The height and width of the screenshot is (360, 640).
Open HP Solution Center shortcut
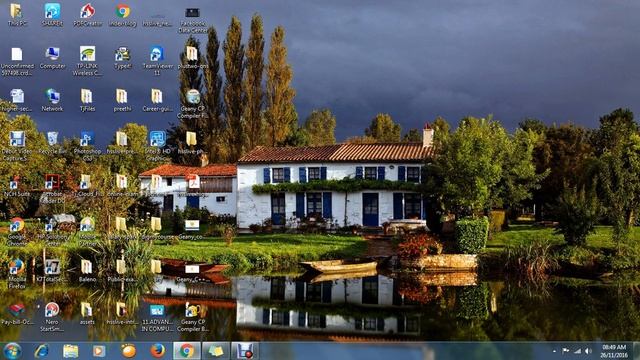(52, 231)
